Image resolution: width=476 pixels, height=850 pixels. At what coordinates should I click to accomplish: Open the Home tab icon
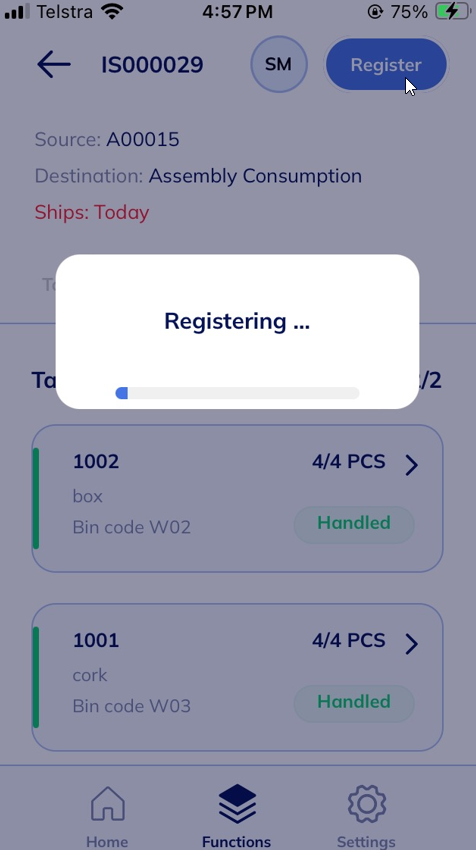pyautogui.click(x=107, y=803)
